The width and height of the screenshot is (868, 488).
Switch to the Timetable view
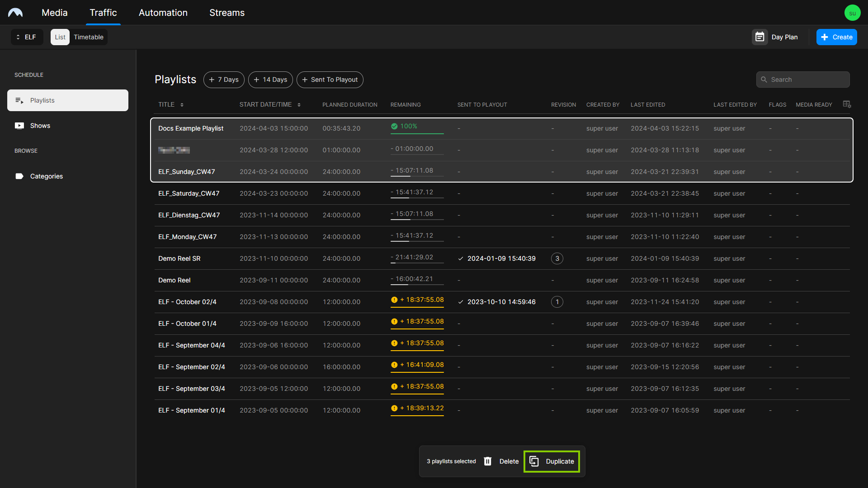(x=88, y=37)
